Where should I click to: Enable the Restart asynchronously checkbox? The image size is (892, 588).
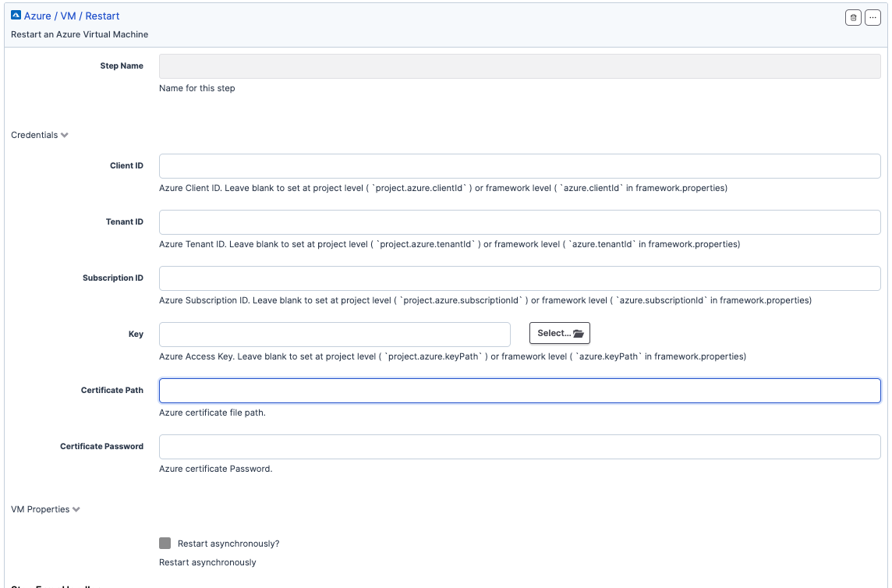(x=165, y=543)
